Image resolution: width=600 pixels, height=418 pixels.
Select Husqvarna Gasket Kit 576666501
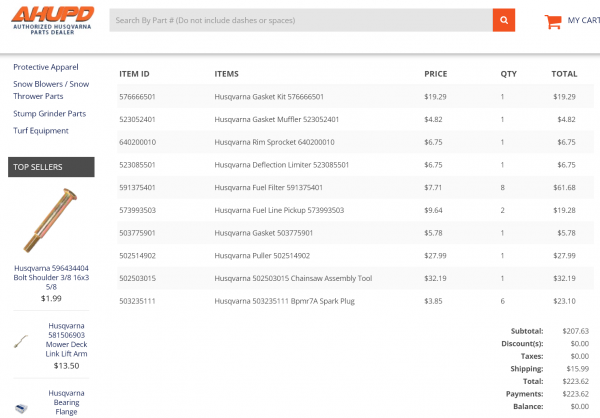[269, 97]
